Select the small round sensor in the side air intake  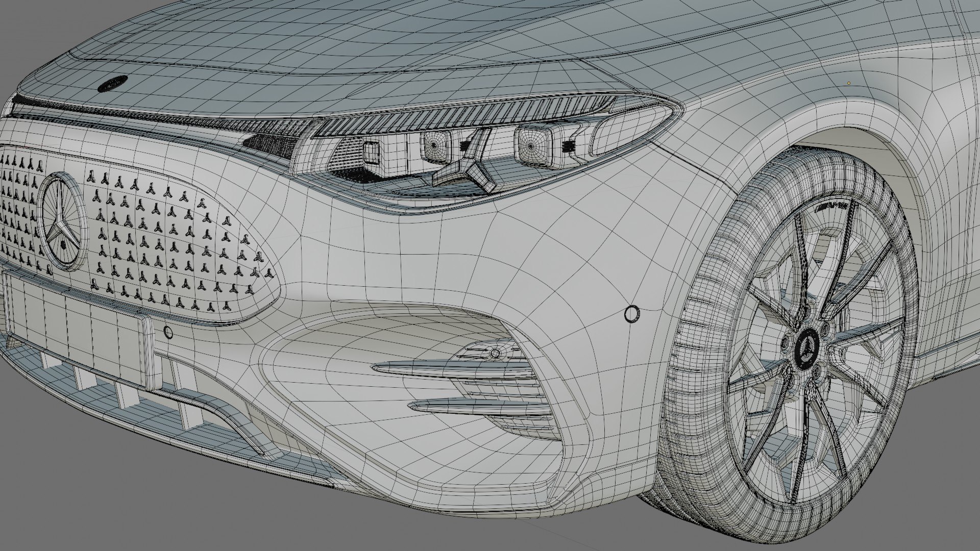point(494,354)
